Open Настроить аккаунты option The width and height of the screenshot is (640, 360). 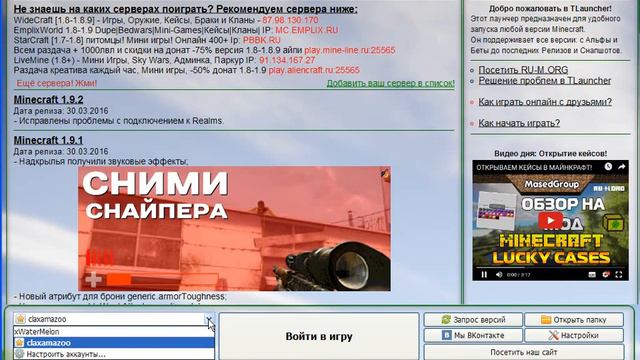114,354
